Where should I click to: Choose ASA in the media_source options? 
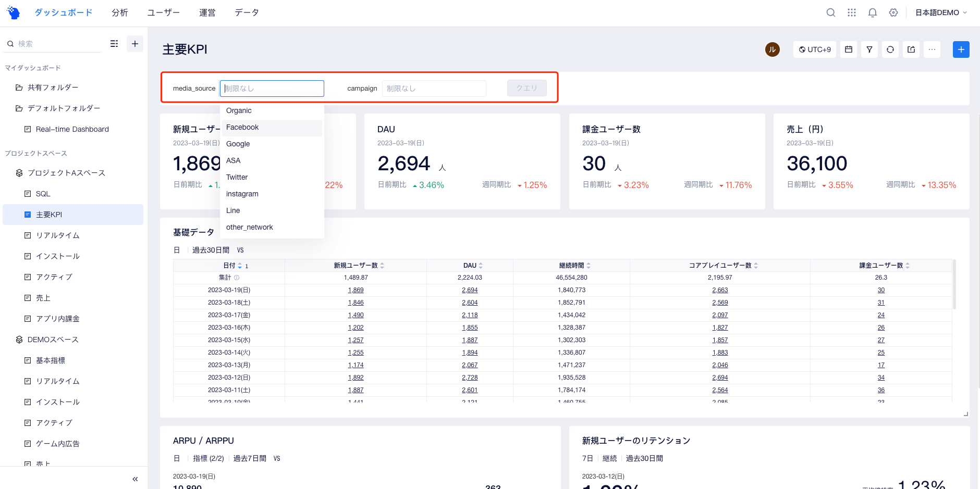point(272,160)
